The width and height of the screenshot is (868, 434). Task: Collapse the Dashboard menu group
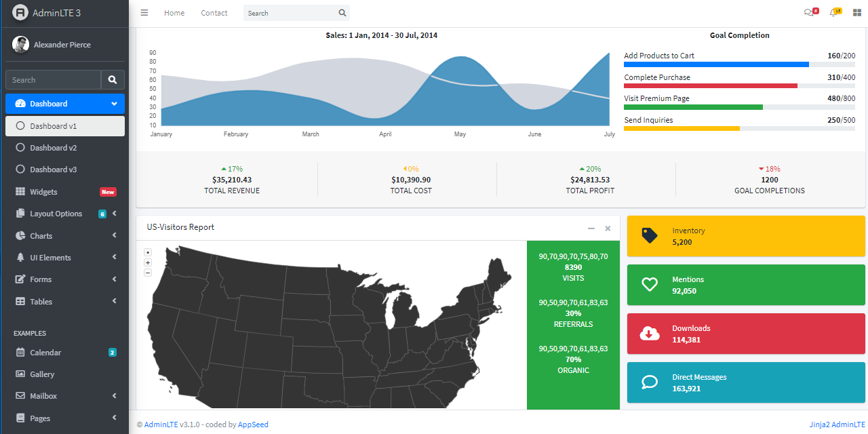[65, 104]
